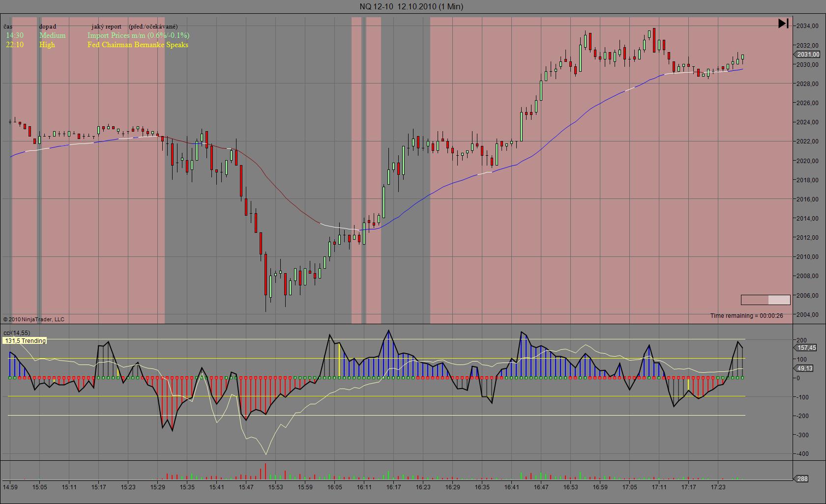Image resolution: width=826 pixels, height=504 pixels.
Task: Click the '131,5 Trending' indicator tag
Action: 25,341
